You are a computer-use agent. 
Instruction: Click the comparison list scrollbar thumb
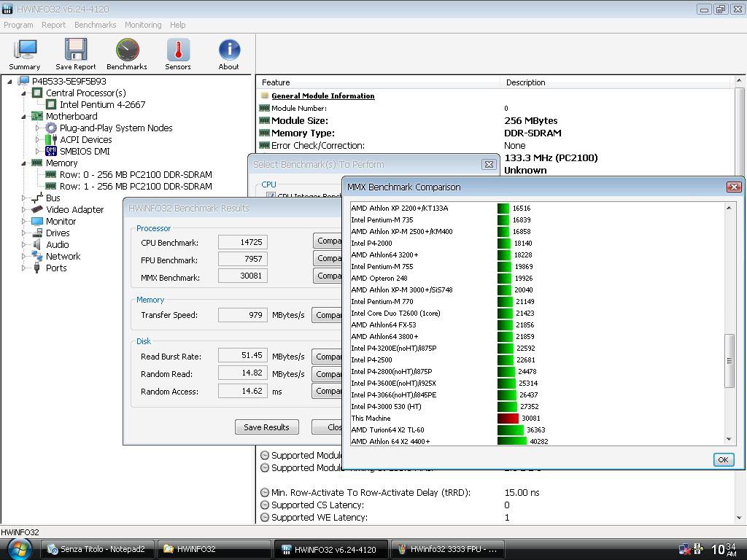point(729,361)
